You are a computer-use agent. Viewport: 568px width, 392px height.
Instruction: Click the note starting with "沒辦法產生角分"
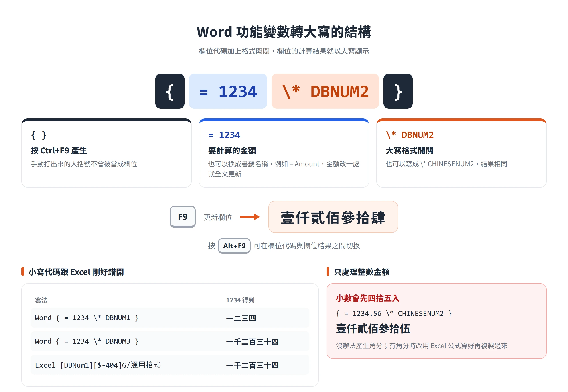coord(422,346)
